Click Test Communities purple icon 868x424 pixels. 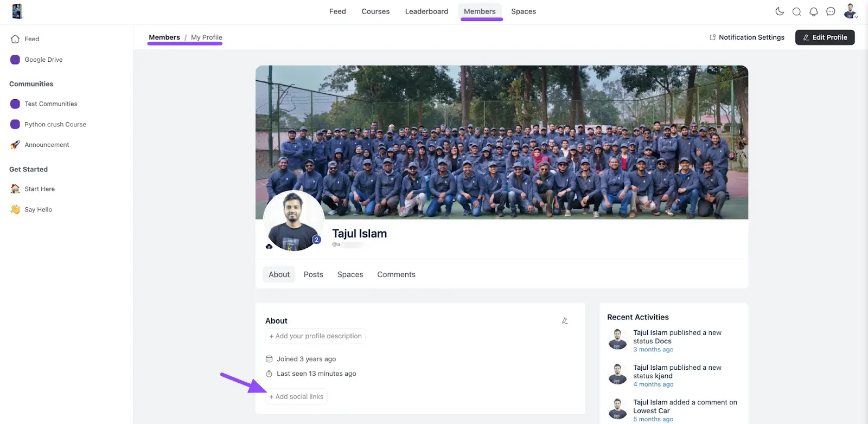point(15,104)
